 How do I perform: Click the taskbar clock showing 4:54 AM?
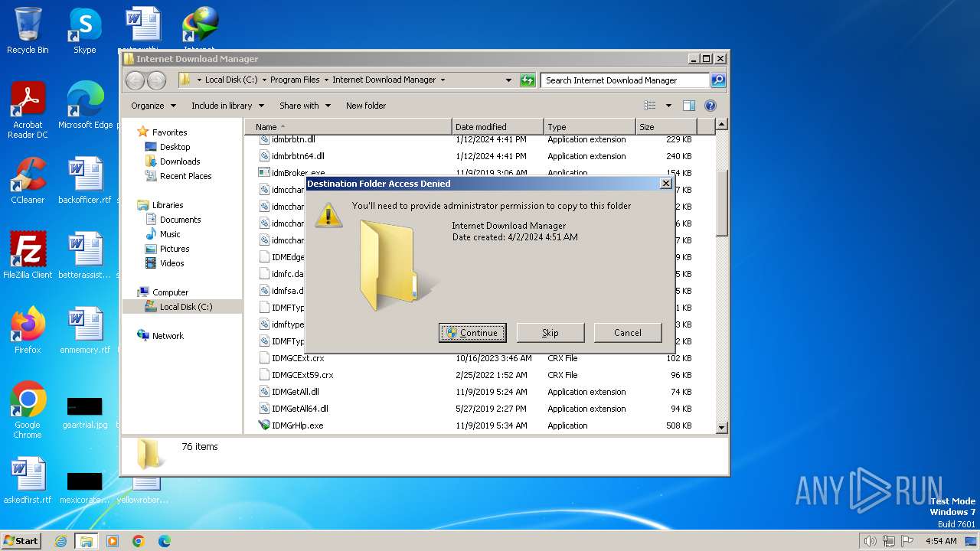[x=940, y=541]
